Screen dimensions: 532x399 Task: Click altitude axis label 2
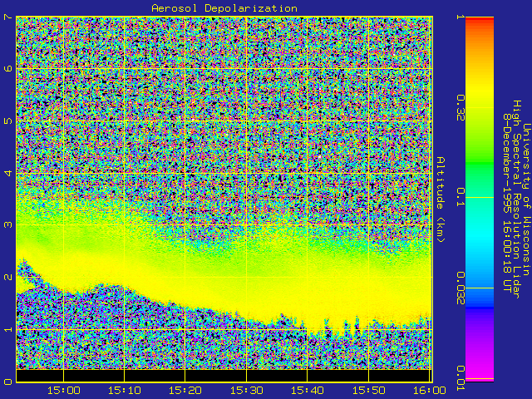(7, 277)
